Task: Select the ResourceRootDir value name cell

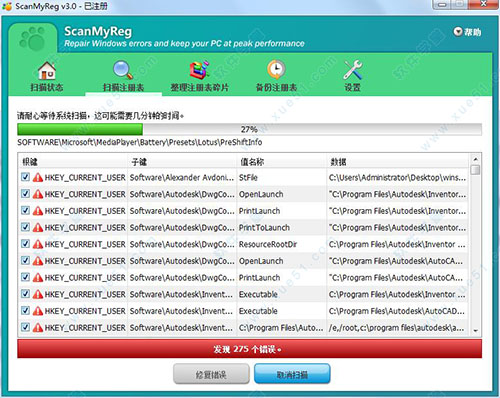Action: point(282,244)
